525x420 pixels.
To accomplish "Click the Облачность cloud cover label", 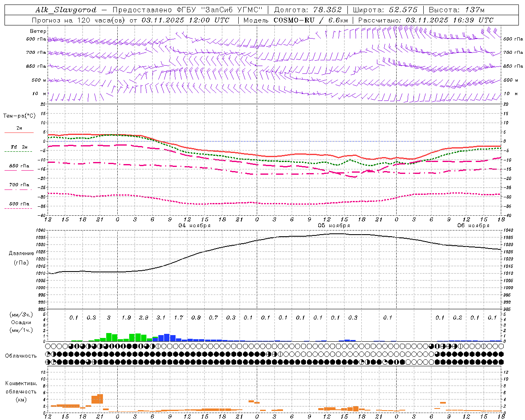I will point(21,356).
